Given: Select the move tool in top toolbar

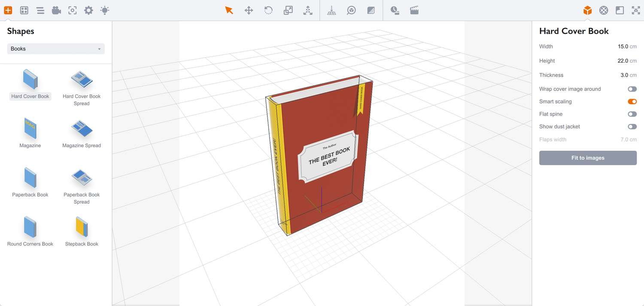Looking at the screenshot, I should point(249,10).
